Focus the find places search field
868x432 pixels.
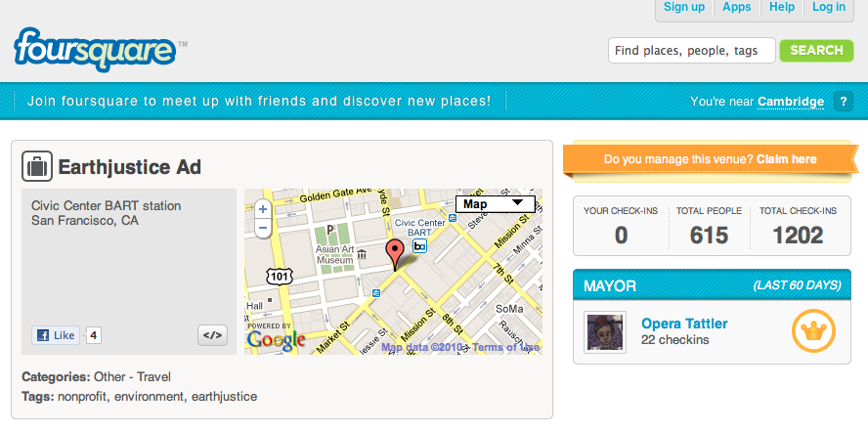pyautogui.click(x=691, y=50)
